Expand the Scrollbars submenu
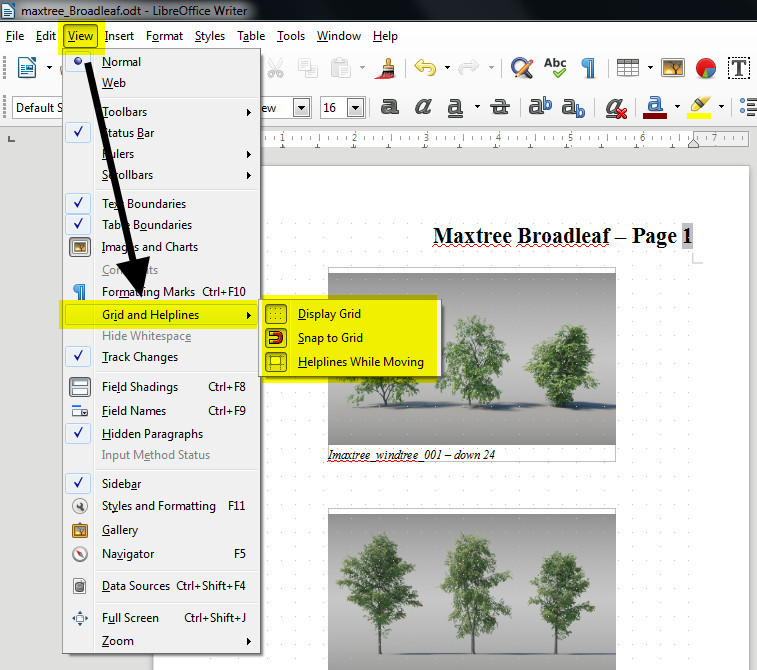 (161, 175)
